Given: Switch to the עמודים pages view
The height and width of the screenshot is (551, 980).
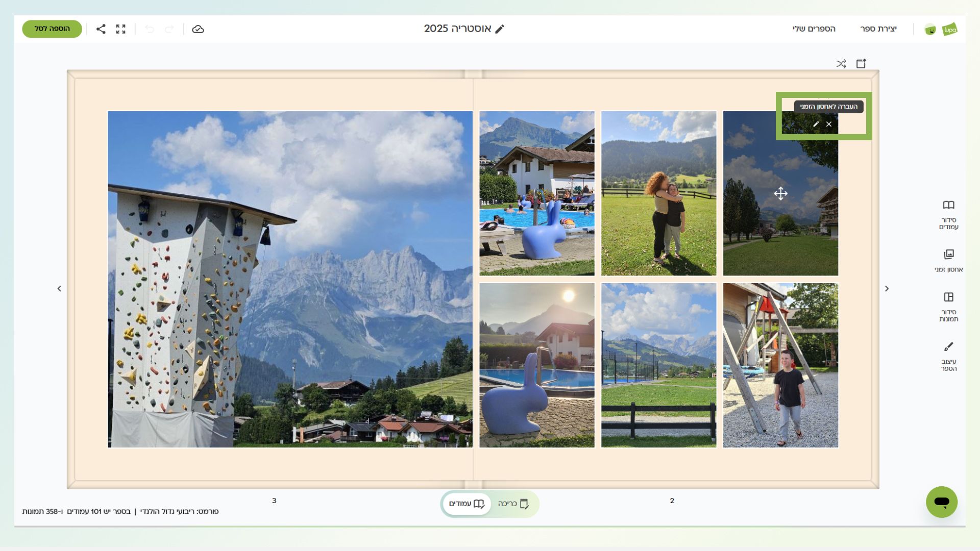Looking at the screenshot, I should (467, 504).
